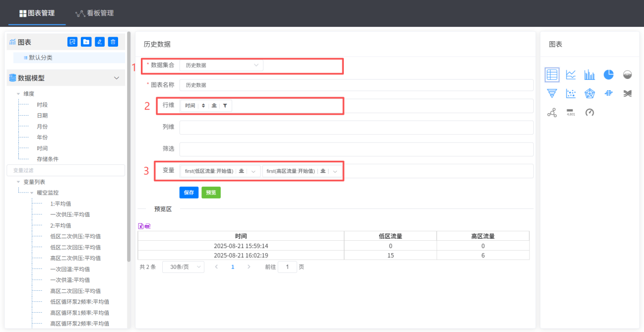644x332 pixels.
Task: Click the add folder icon button
Action: [x=86, y=42]
